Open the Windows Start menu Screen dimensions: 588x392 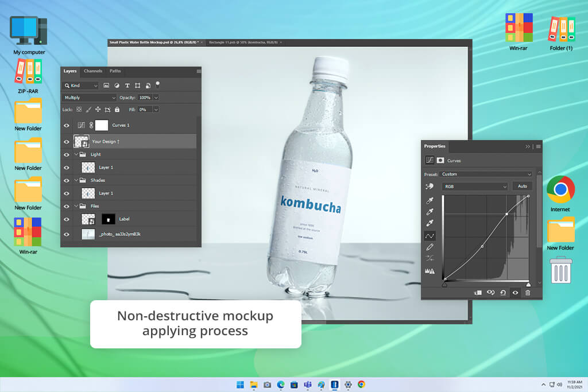point(241,385)
